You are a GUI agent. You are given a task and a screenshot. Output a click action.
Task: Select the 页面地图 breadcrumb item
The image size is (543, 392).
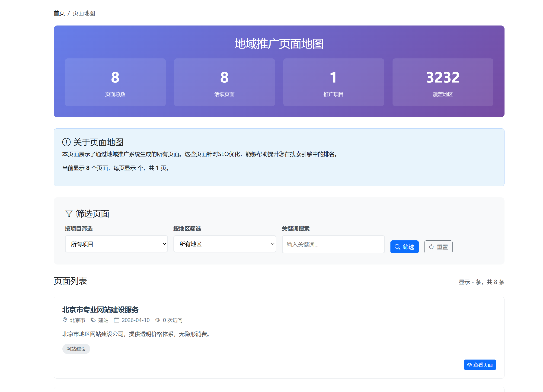pyautogui.click(x=83, y=13)
